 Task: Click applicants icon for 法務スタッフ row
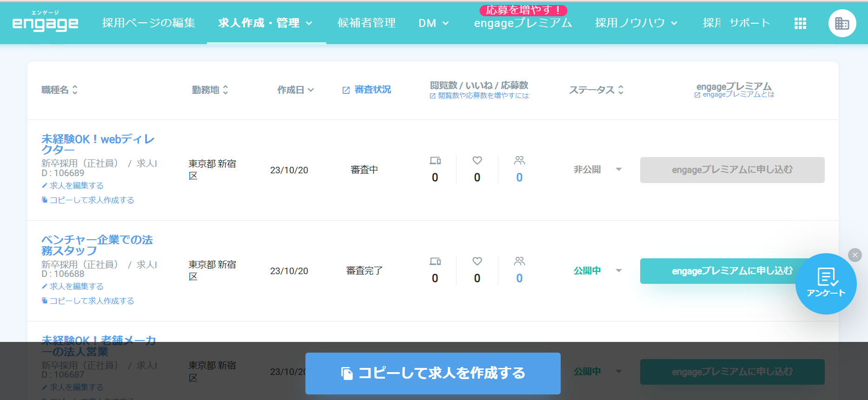519,261
